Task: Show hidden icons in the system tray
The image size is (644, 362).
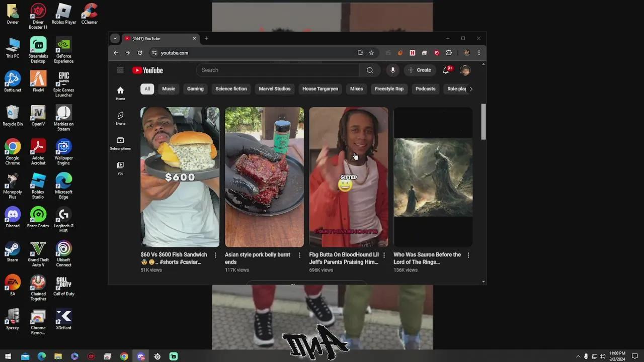Action: point(578,356)
